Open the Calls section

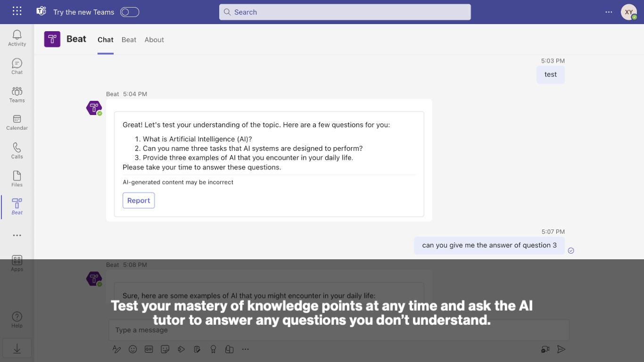[17, 150]
